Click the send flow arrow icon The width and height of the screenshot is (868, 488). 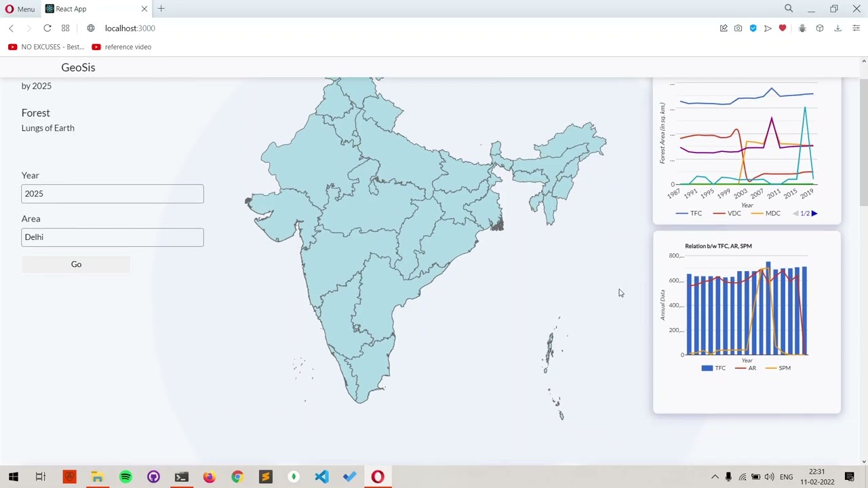coord(768,28)
